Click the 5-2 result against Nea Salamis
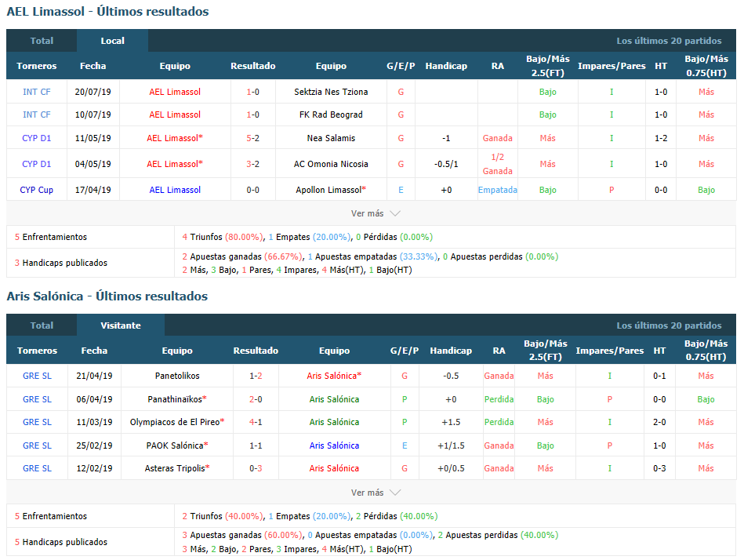The height and width of the screenshot is (560, 744). point(253,138)
